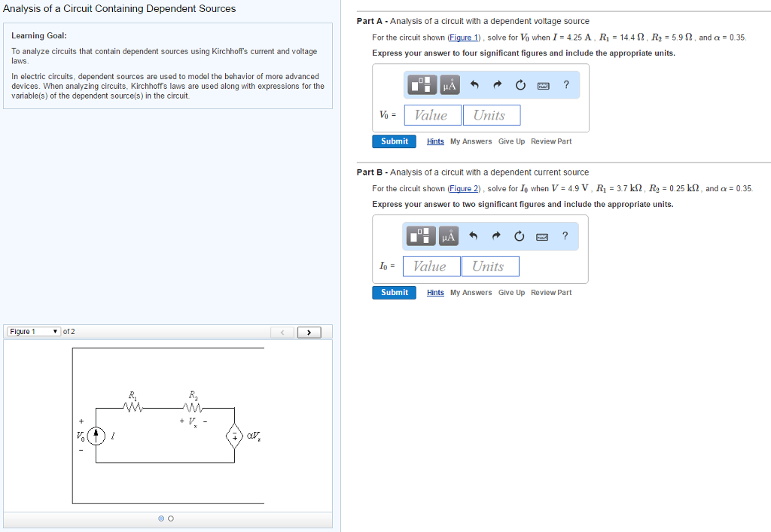
Task: Select the first figure indicator dot
Action: (160, 518)
